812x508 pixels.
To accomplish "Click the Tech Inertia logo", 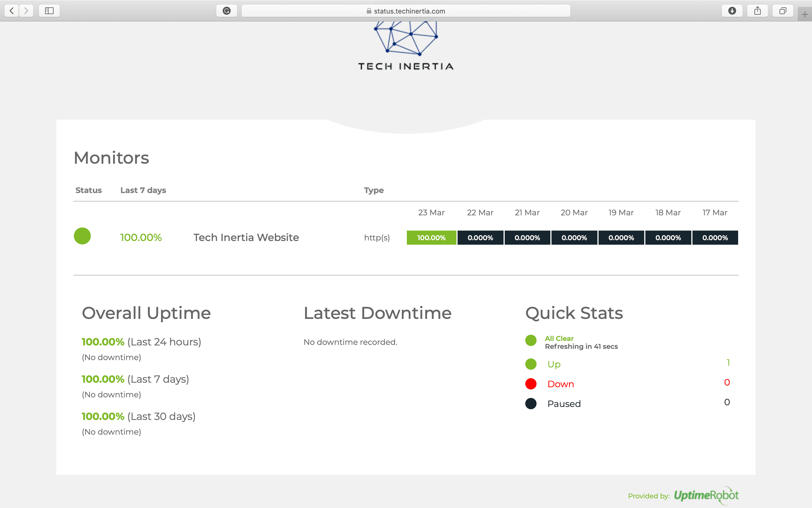I will pos(406,45).
